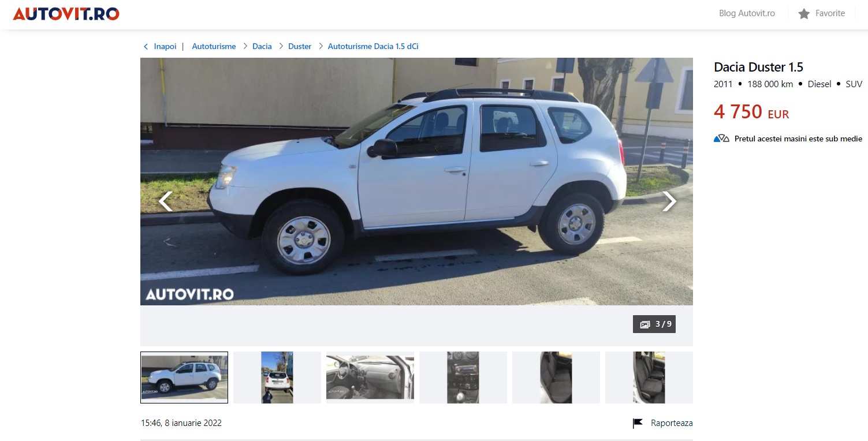The image size is (868, 441).
Task: Select the gear shift console thumbnail
Action: (463, 378)
